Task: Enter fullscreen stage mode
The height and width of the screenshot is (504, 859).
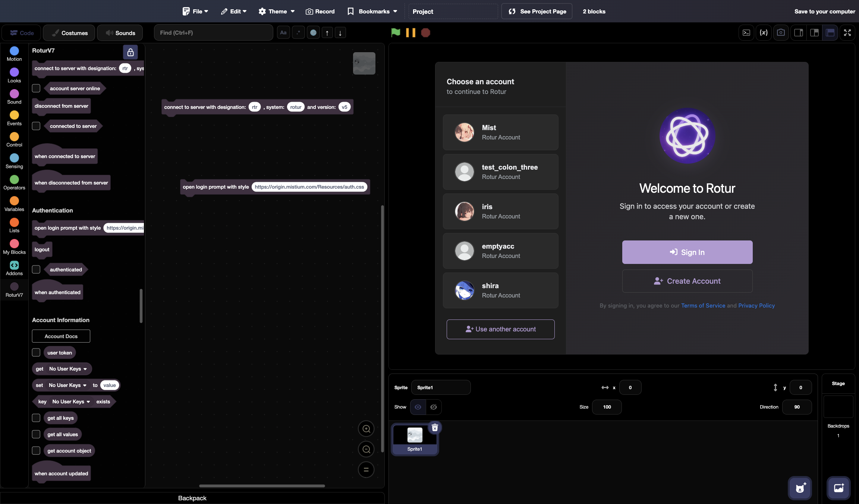Action: click(x=847, y=33)
